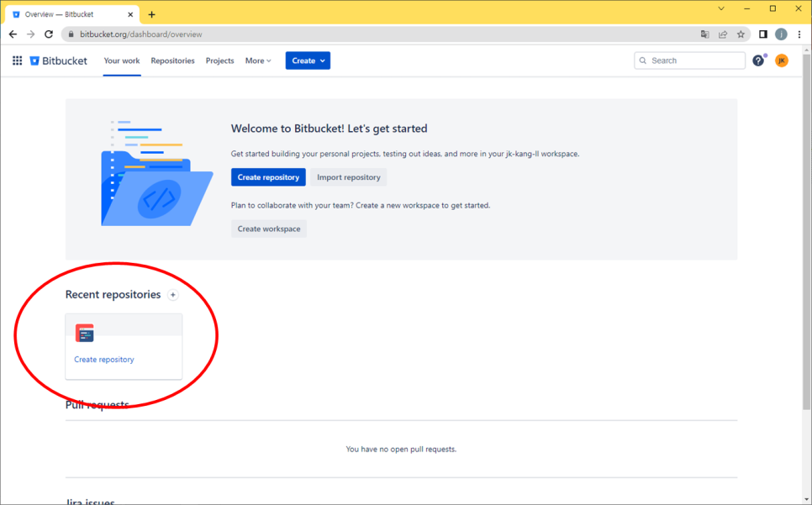Click the Recent repositories heading
Screen dimensions: 812x505
[x=113, y=294]
